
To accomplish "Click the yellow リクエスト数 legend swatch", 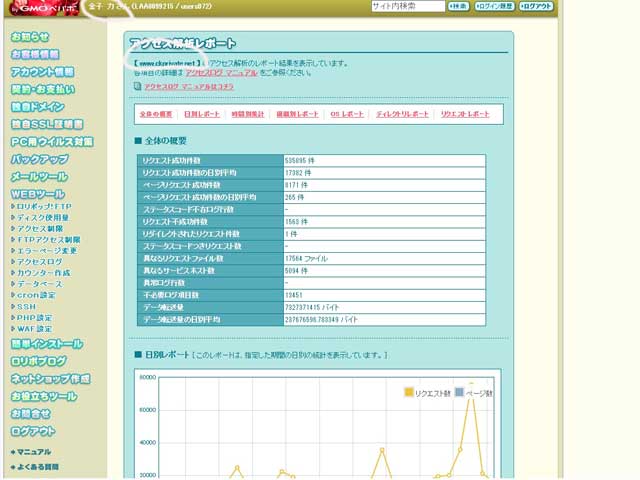I will [409, 393].
